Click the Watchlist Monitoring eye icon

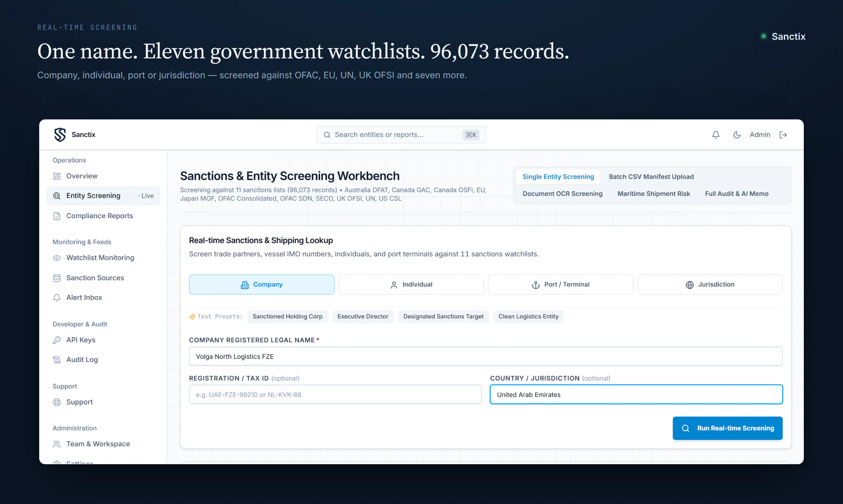pos(57,258)
